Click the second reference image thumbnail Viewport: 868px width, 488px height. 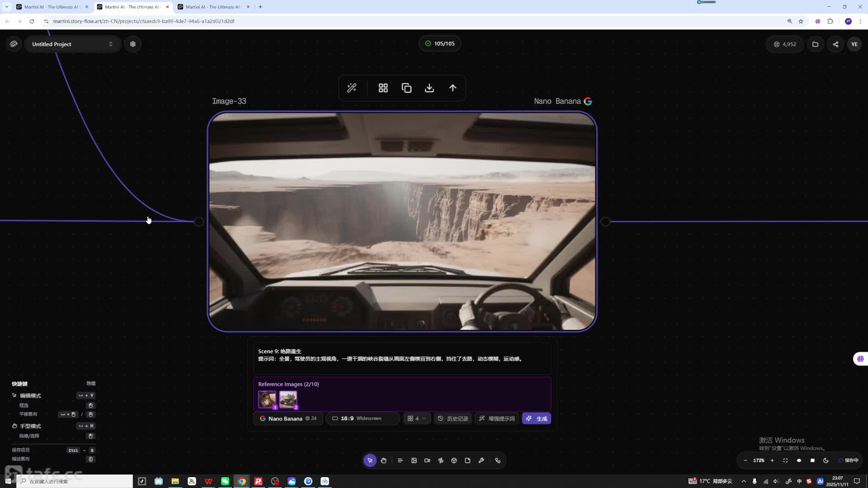[x=288, y=399]
